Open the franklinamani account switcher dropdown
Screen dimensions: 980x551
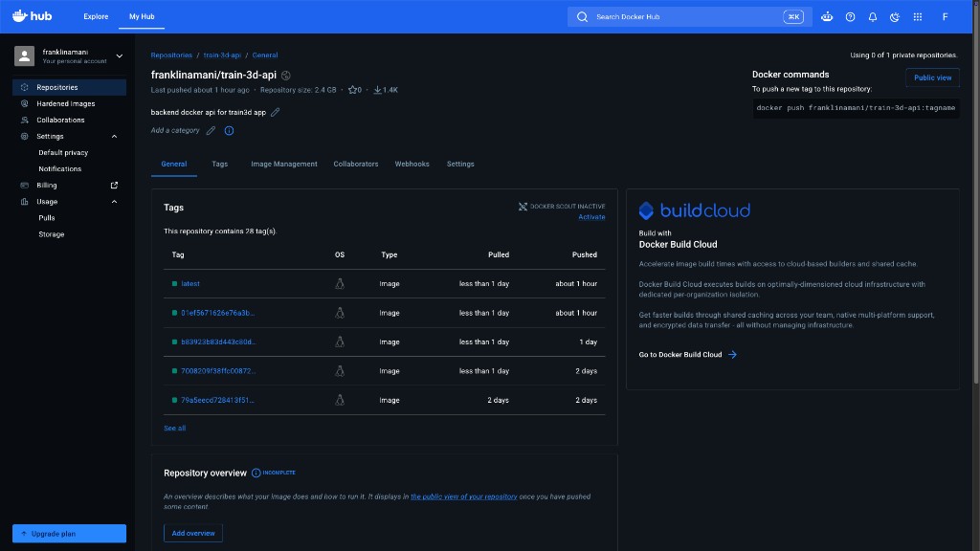[x=119, y=55]
